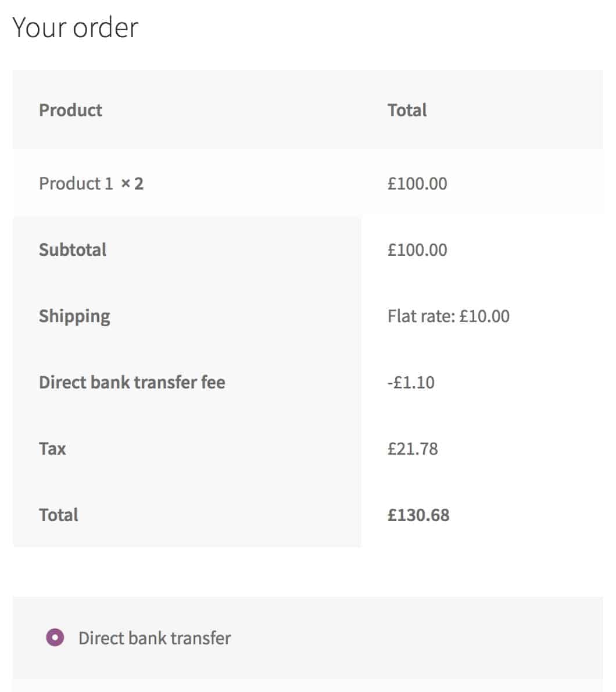Click the order total £130.68
This screenshot has height=692, width=616.
tap(418, 515)
